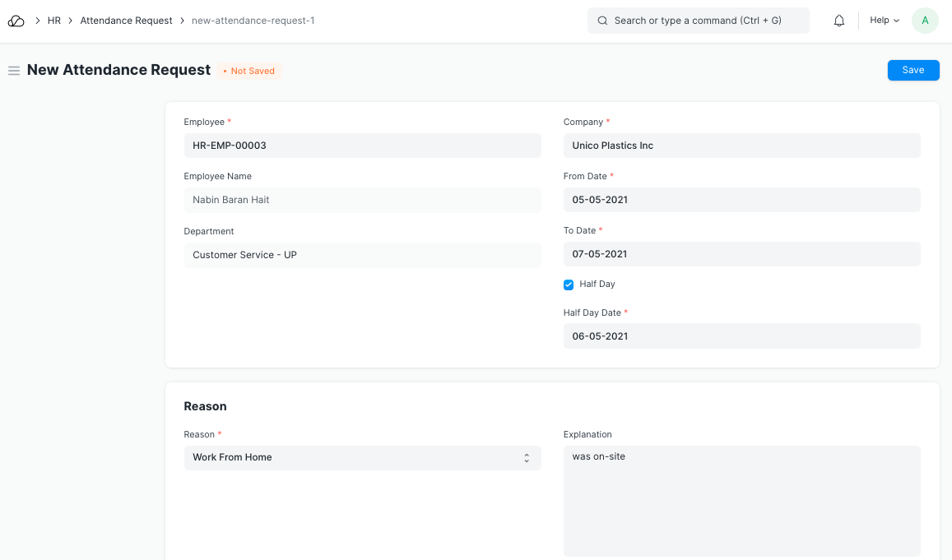Open the Reason dropdown
952x560 pixels.
pos(362,458)
